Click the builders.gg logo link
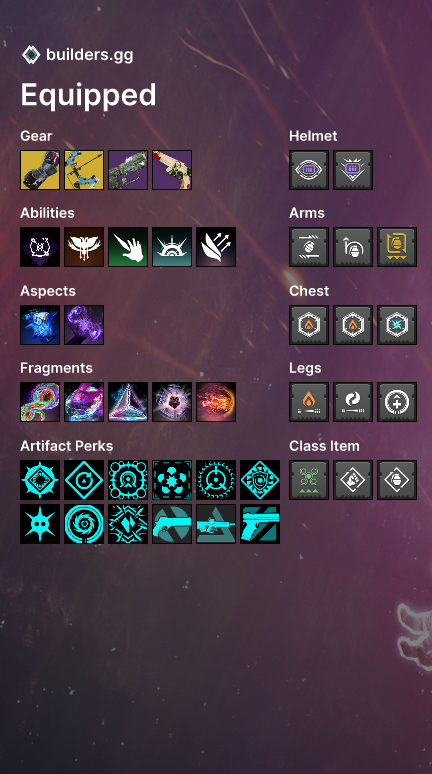This screenshot has width=432, height=774. coord(78,55)
